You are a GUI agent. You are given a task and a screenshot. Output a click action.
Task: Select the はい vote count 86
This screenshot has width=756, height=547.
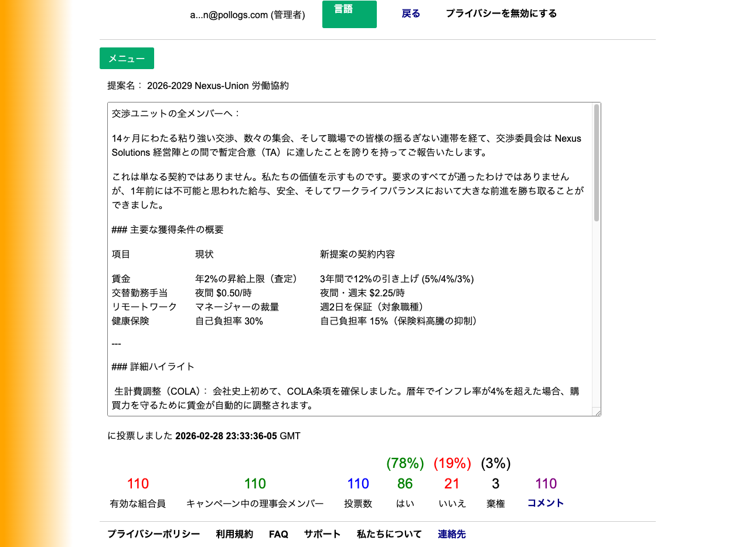(405, 483)
